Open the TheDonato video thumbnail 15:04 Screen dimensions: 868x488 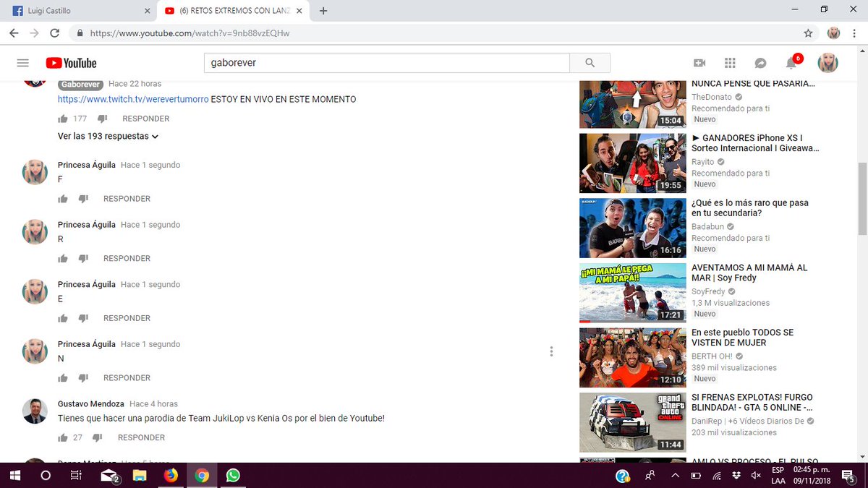633,103
